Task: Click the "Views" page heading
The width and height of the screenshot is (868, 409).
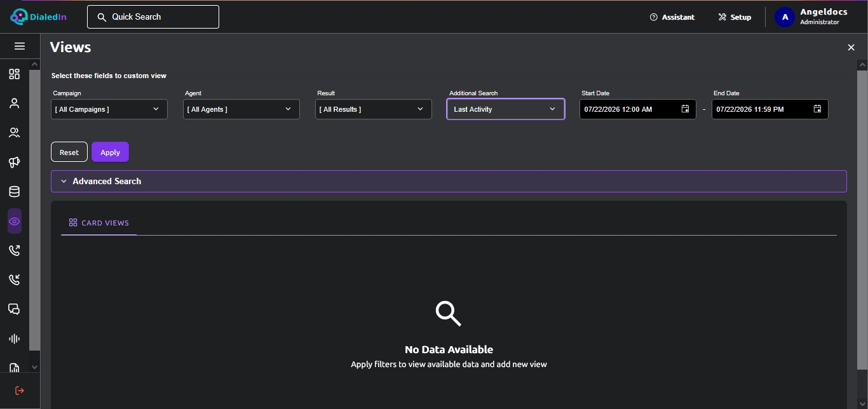Action: coord(71,47)
